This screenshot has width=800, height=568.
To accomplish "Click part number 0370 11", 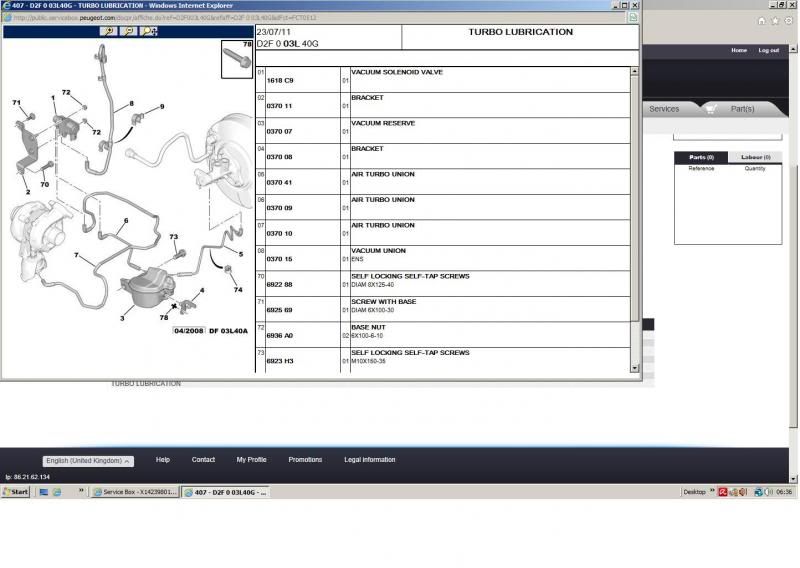I will point(279,106).
